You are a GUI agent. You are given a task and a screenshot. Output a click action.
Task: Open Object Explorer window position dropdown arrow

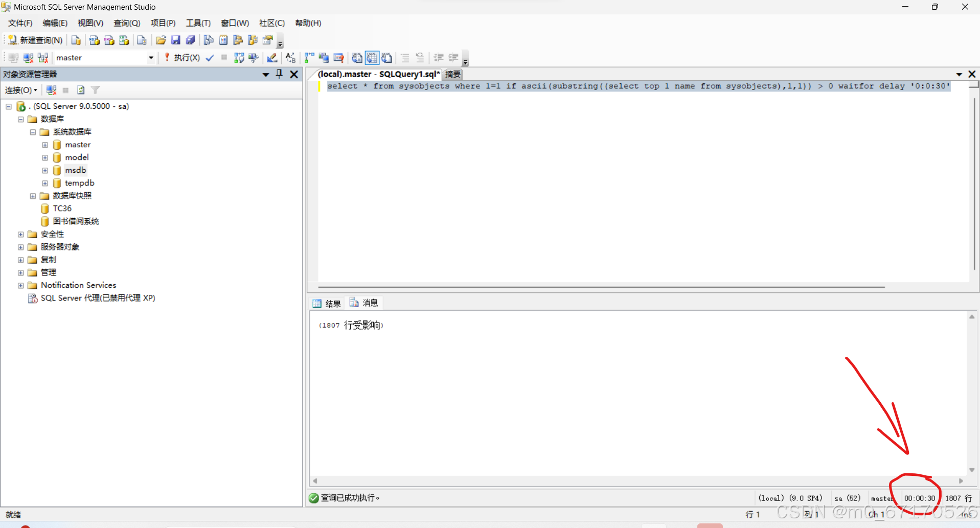(266, 75)
